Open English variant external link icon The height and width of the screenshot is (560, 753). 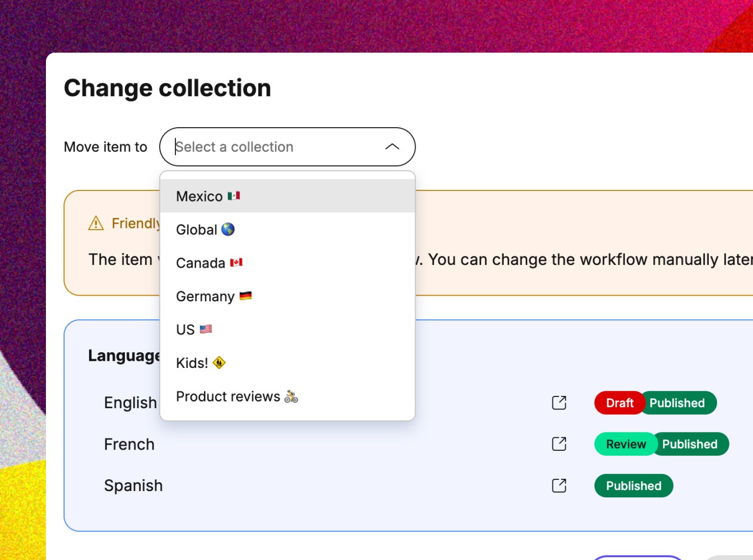click(x=559, y=403)
